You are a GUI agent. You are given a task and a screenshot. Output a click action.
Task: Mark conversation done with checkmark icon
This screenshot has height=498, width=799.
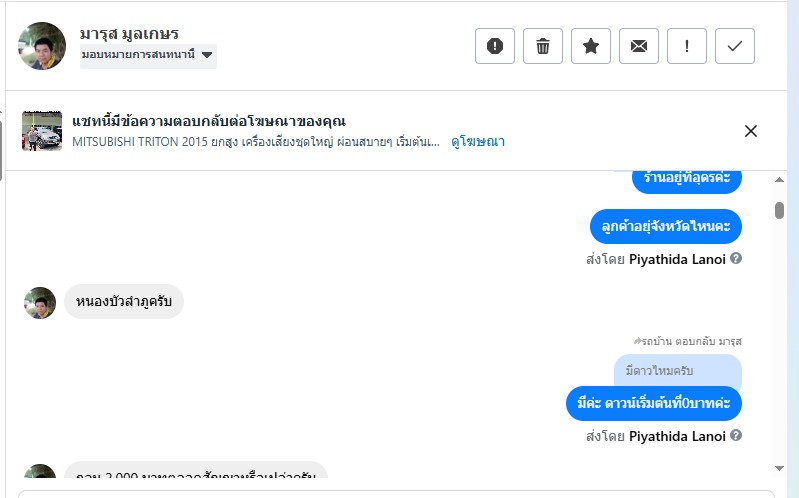(735, 46)
